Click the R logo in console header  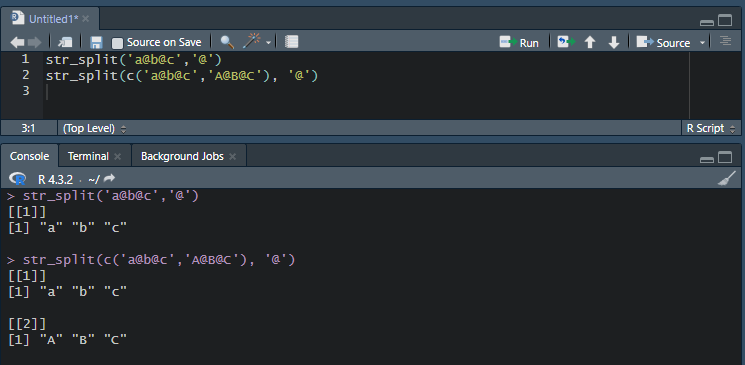tap(18, 179)
